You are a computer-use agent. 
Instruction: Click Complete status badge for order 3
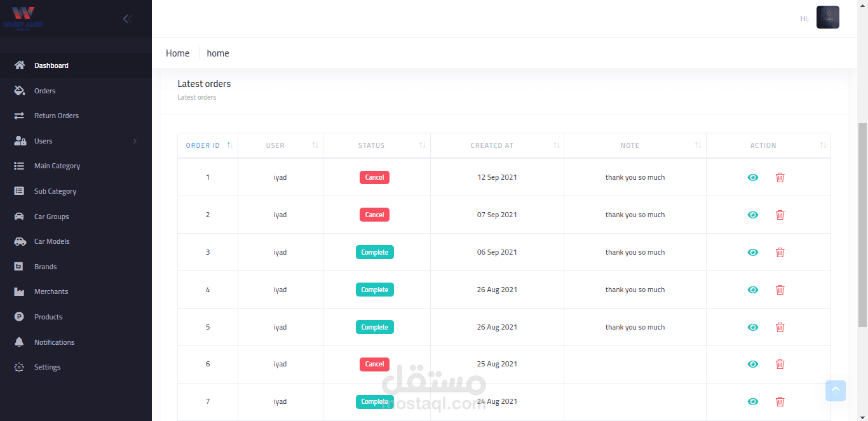tap(375, 252)
